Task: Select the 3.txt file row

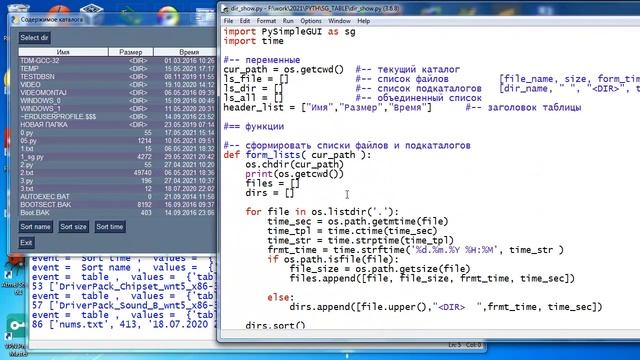Action: coord(118,189)
